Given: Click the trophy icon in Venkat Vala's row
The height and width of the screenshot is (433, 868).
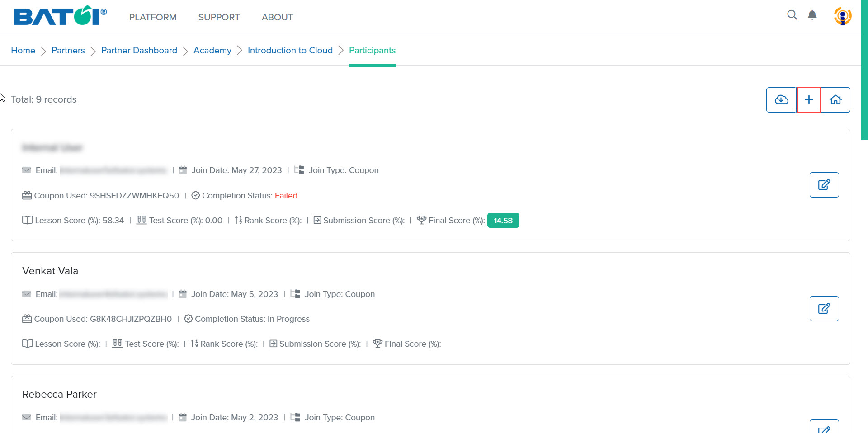Looking at the screenshot, I should [x=378, y=343].
